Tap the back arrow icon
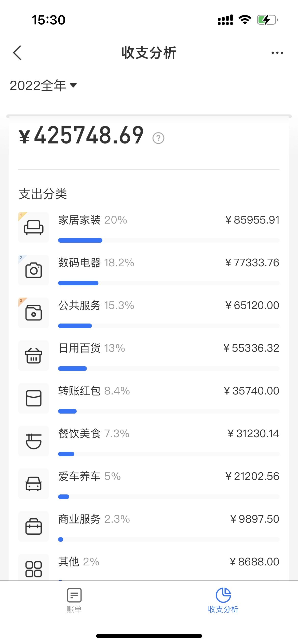The width and height of the screenshot is (298, 644). tap(17, 53)
